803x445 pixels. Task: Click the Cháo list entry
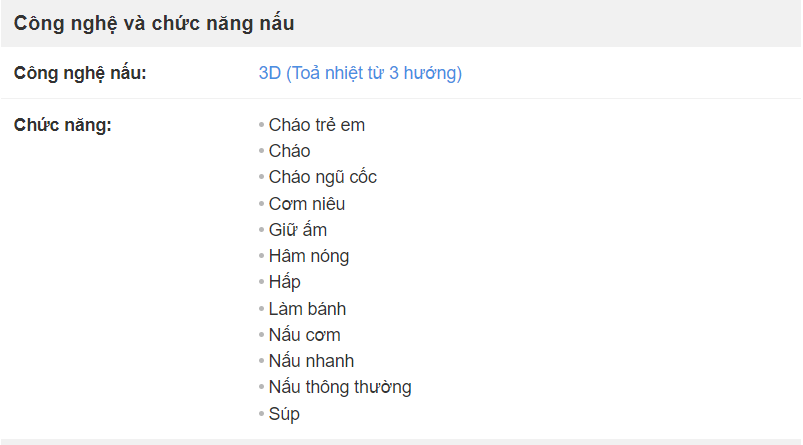pos(289,151)
